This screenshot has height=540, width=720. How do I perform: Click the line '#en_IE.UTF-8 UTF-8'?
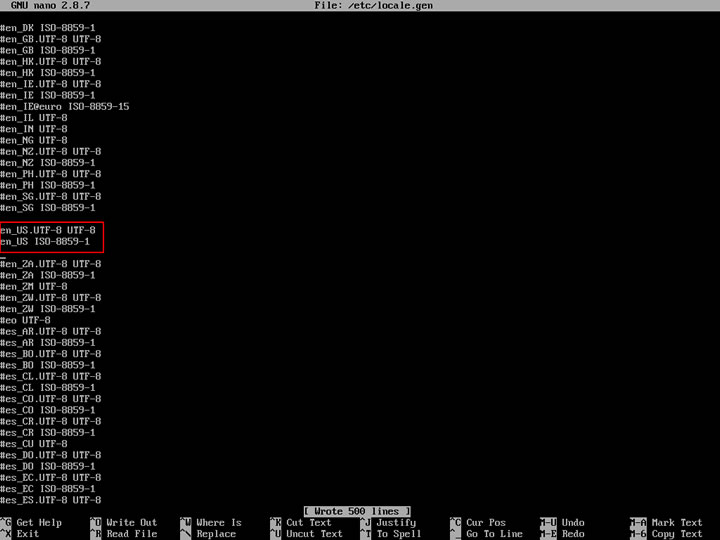pos(51,84)
